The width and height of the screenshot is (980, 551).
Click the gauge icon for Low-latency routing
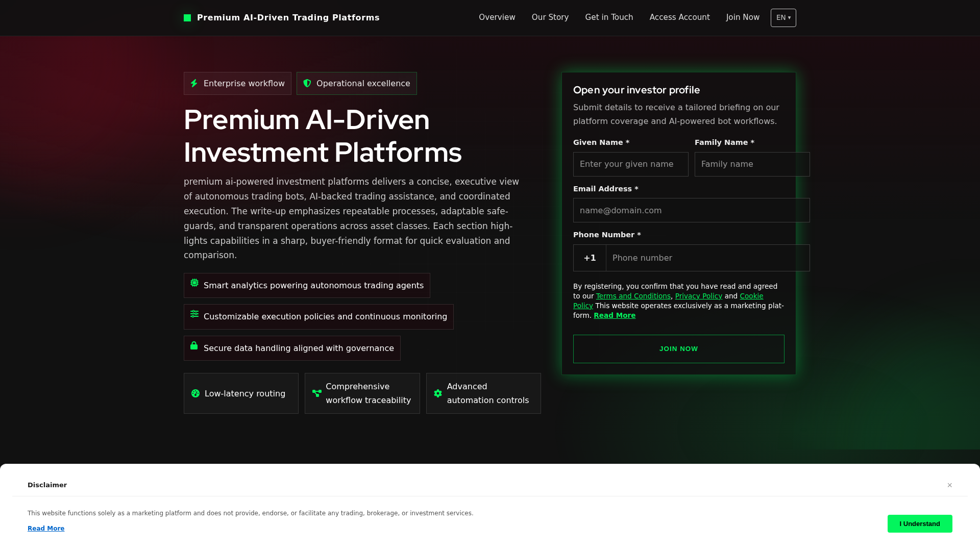195,393
